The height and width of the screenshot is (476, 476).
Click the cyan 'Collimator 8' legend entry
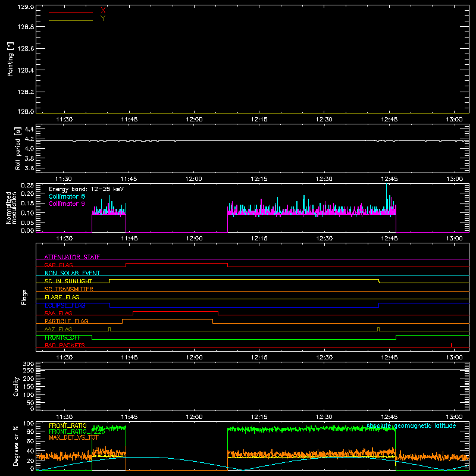[67, 196]
